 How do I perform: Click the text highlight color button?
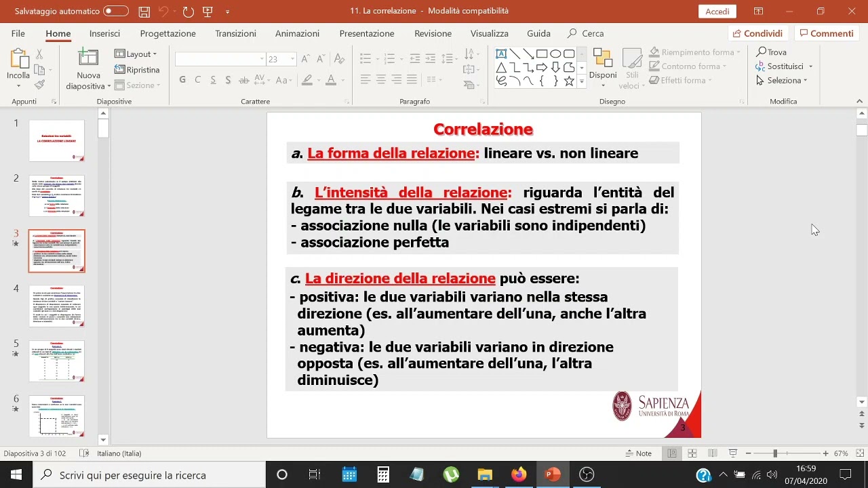coord(307,79)
